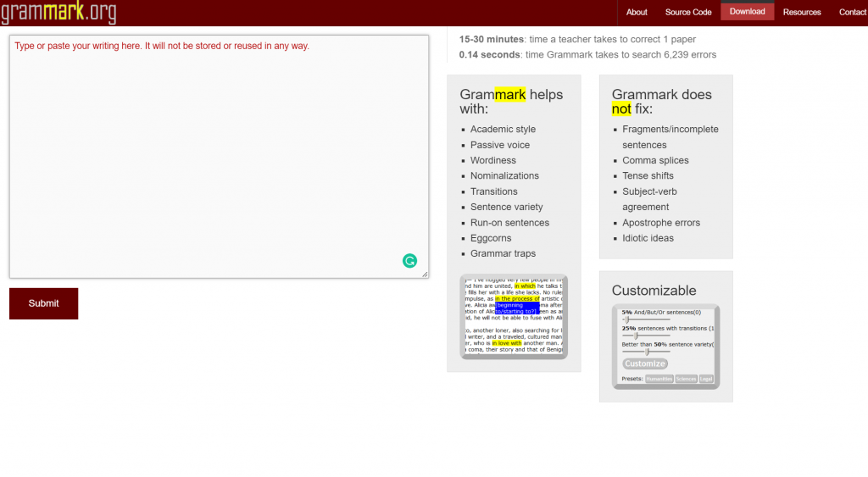Image resolution: width=868 pixels, height=477 pixels.
Task: Click the 'Wordiness' list item
Action: [x=492, y=160]
